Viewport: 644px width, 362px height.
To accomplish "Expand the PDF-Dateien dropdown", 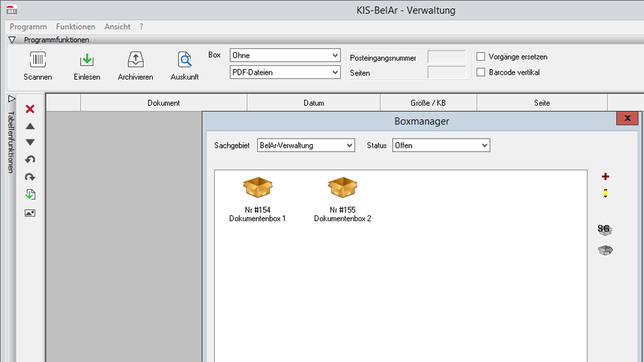I will pyautogui.click(x=285, y=72).
